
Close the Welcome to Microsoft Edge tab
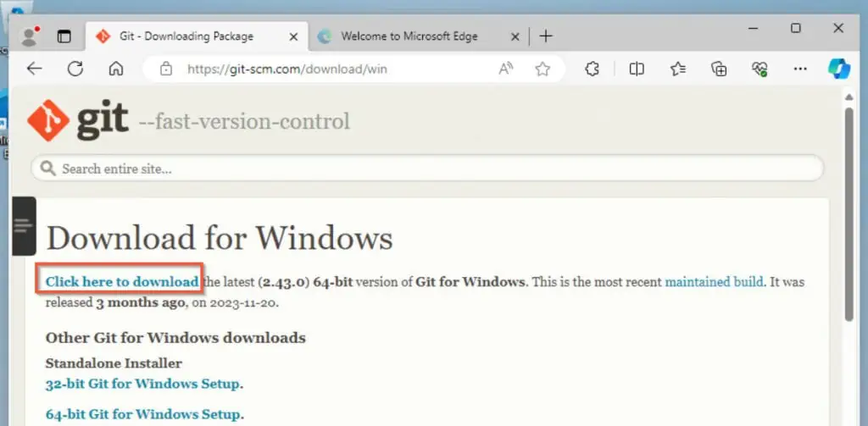pyautogui.click(x=515, y=37)
